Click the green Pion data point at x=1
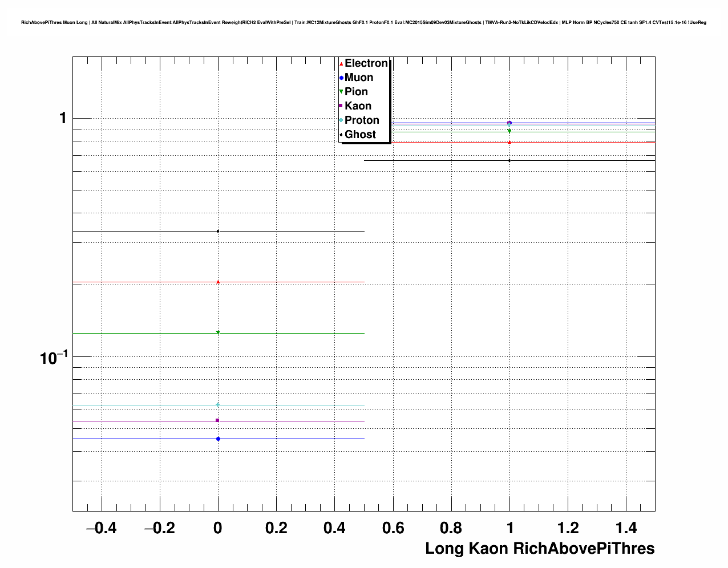The height and width of the screenshot is (568, 728). click(509, 131)
